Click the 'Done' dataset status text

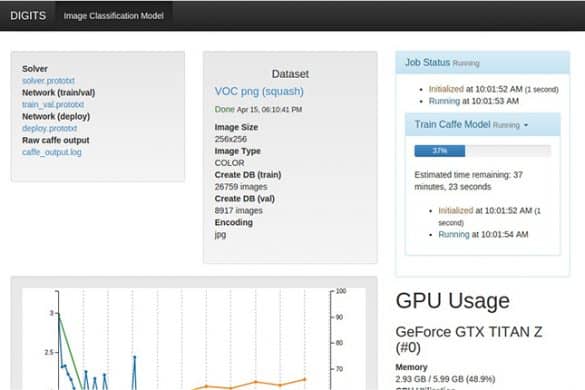224,109
